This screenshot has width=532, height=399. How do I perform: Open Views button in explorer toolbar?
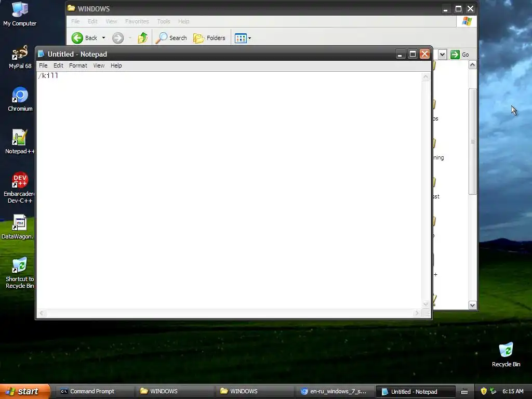click(241, 38)
